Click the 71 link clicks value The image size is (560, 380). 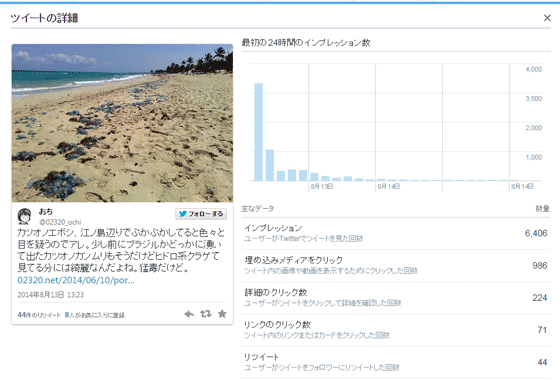(542, 330)
